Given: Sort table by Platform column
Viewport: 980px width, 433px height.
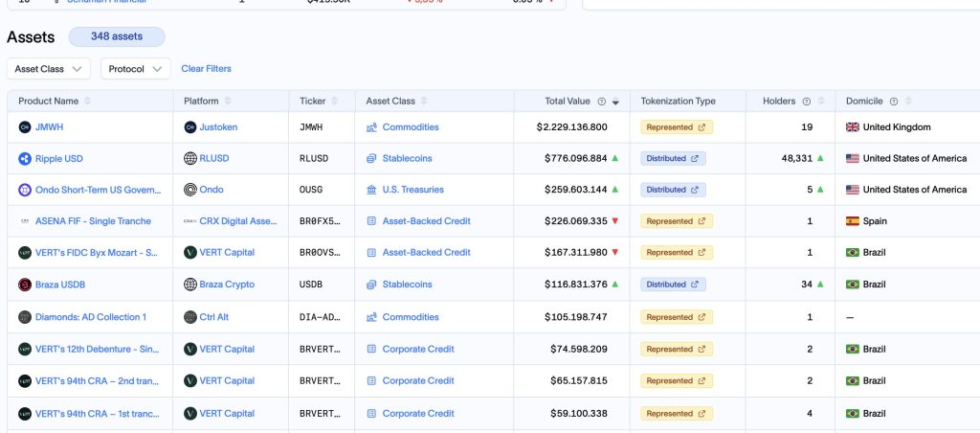Looking at the screenshot, I should [228, 101].
